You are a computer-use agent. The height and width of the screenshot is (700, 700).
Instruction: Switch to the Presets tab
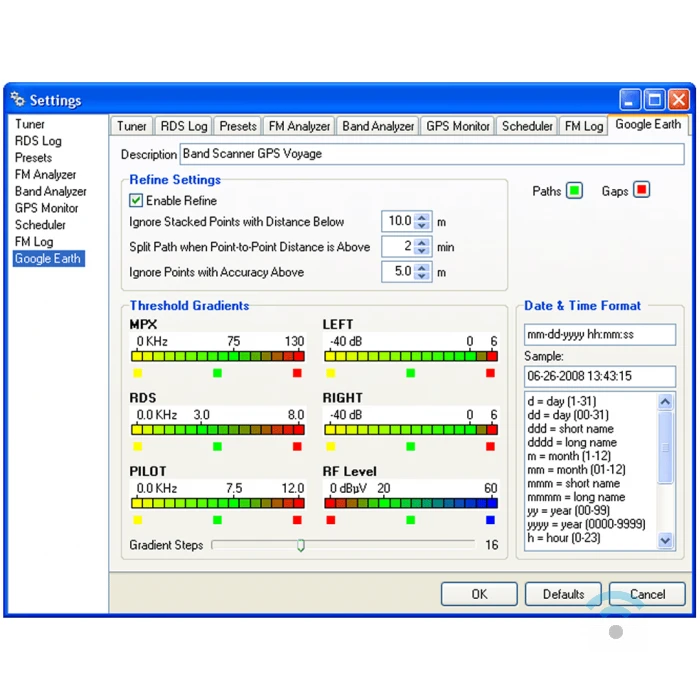[x=238, y=126]
